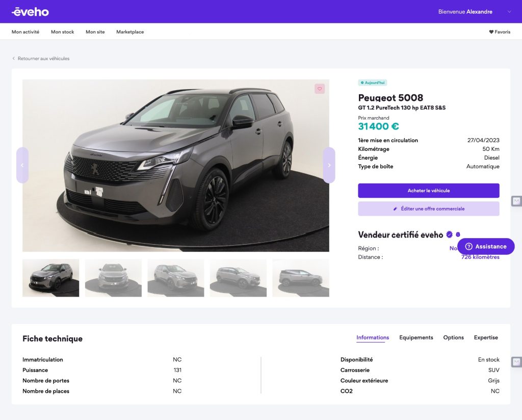
Task: Go back via Retourner aux véhicules
Action: point(41,58)
